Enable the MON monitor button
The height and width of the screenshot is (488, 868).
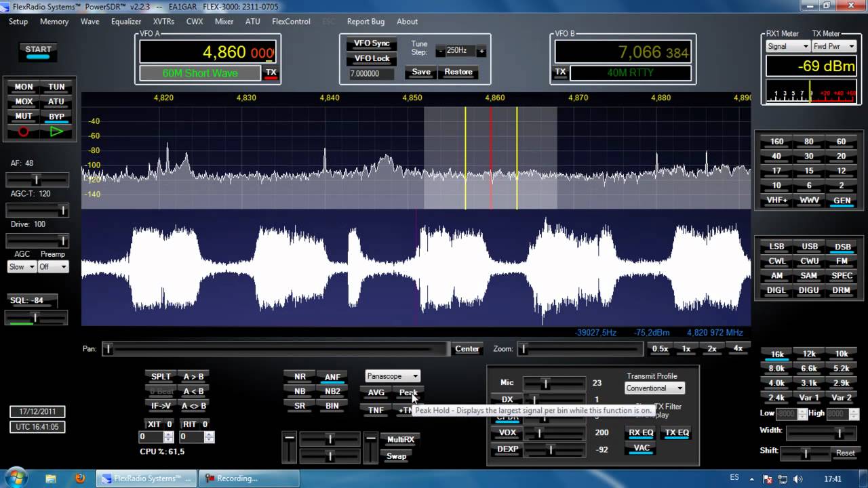24,87
